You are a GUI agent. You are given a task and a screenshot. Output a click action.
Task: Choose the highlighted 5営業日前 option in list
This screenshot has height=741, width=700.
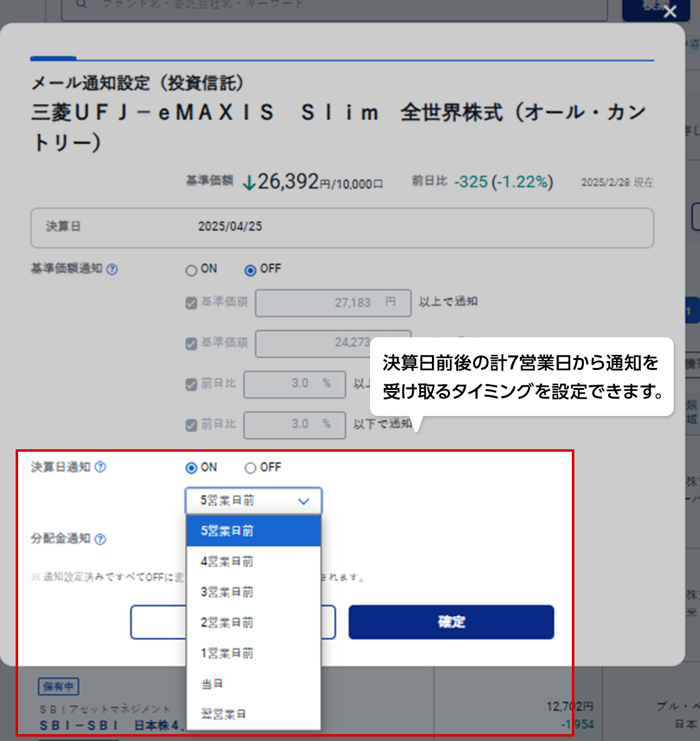[253, 531]
